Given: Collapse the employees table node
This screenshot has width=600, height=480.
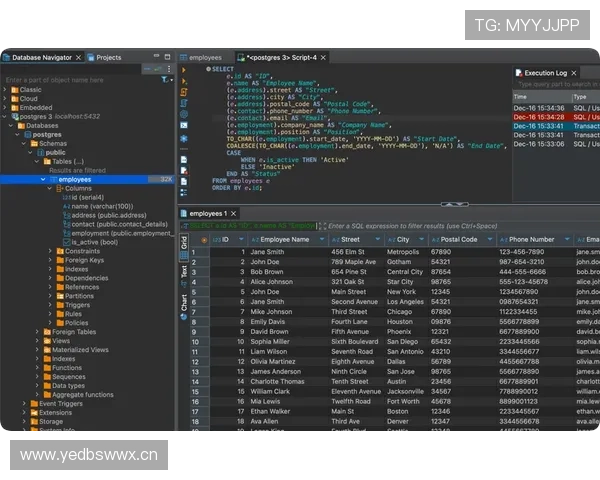Looking at the screenshot, I should (41, 179).
